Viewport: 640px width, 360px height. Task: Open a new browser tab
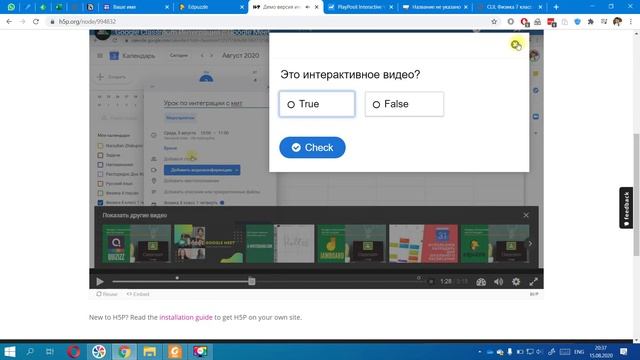coord(556,7)
